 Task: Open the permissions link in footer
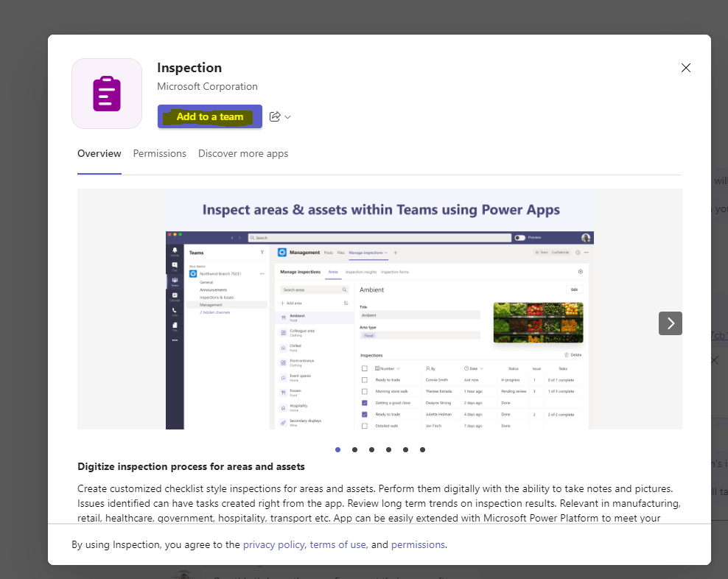click(418, 544)
